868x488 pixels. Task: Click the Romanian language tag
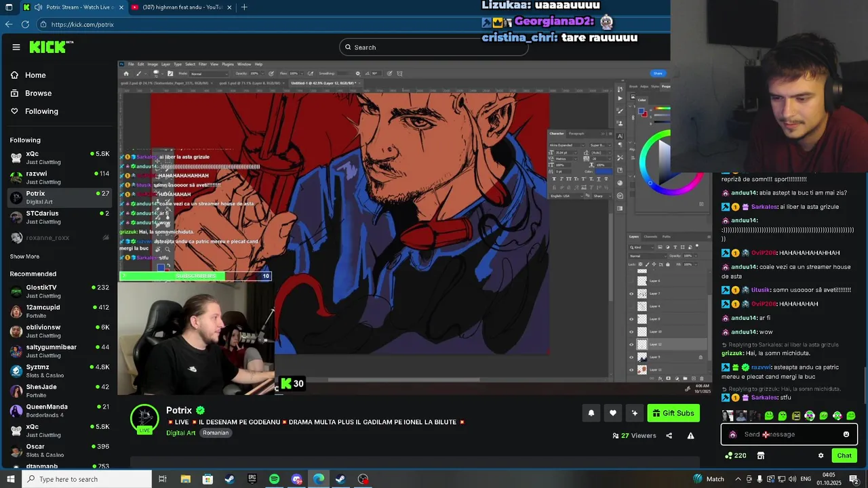click(x=216, y=432)
